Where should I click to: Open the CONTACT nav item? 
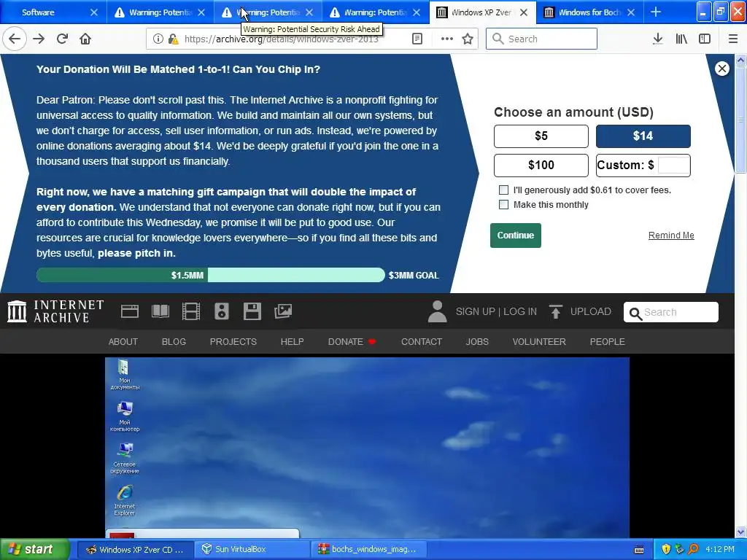pos(422,342)
